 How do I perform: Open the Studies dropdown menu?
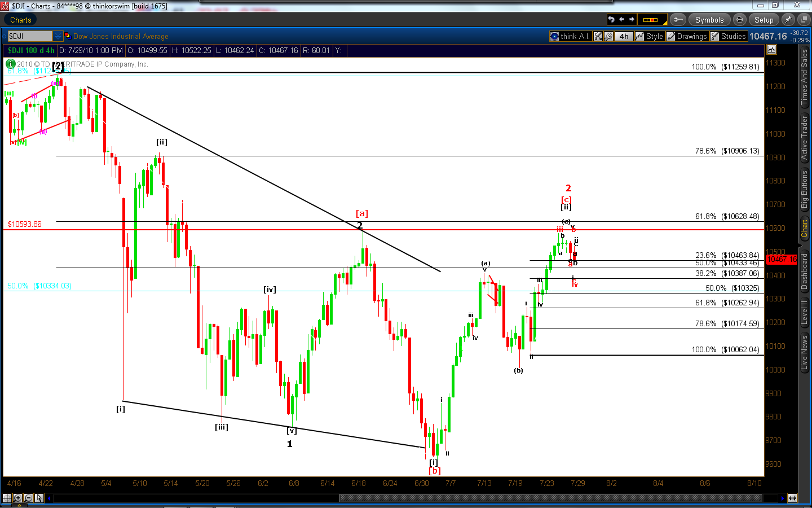pyautogui.click(x=728, y=36)
